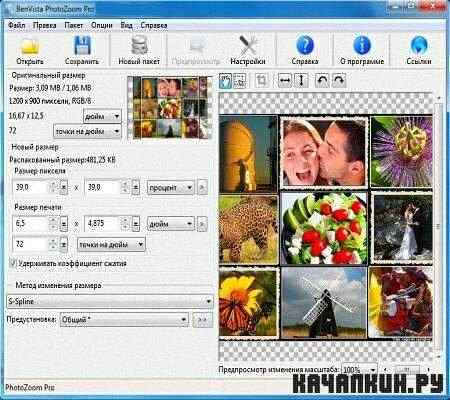This screenshot has width=450, height=400.
Task: Open the S-Spline resize method dropdown
Action: pos(110,301)
